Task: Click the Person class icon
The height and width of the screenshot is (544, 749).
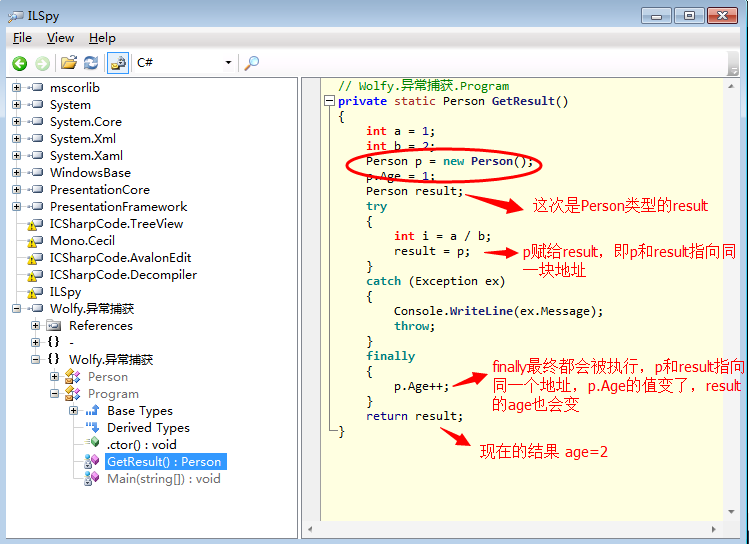Action: pyautogui.click(x=72, y=377)
